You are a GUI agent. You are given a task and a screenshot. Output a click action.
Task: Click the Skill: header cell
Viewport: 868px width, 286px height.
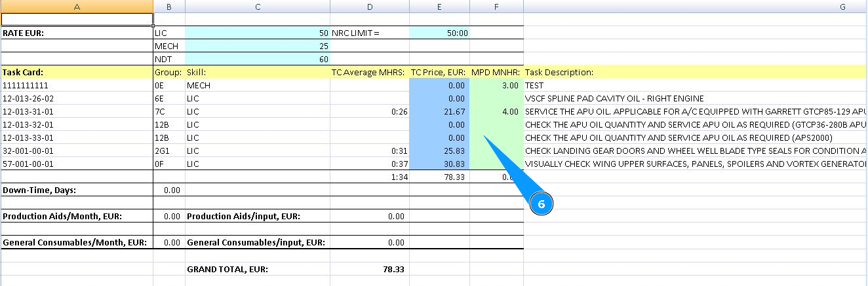[x=258, y=72]
